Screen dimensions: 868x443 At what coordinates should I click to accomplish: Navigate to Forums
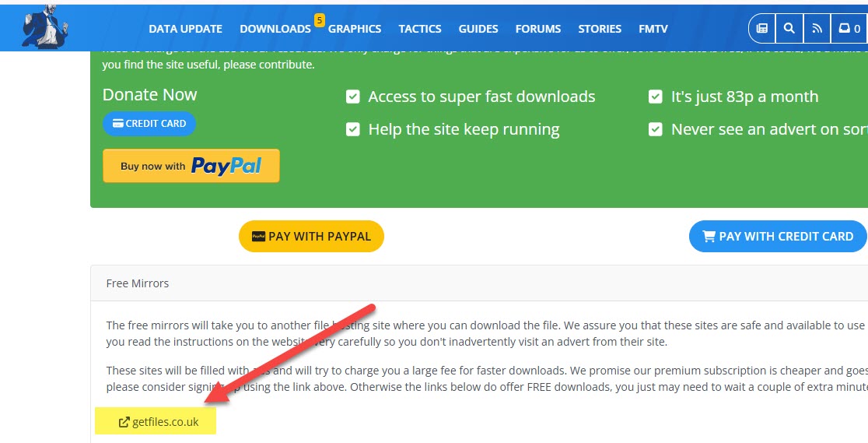(537, 29)
